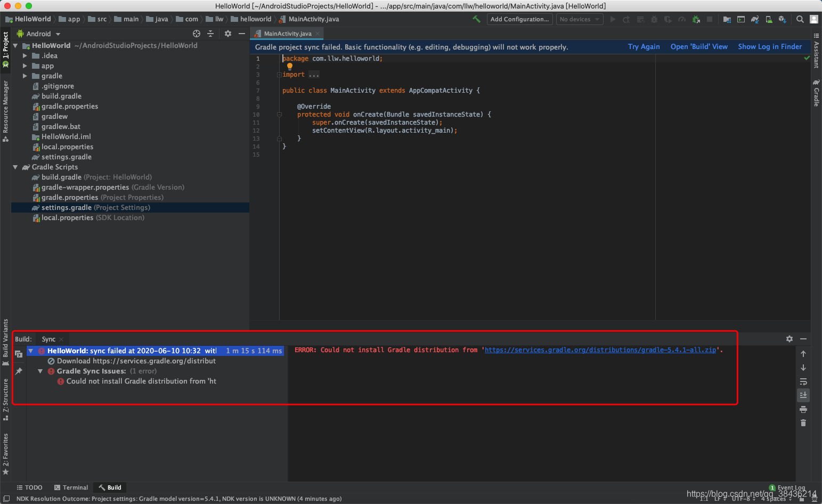This screenshot has height=504, width=822.
Task: Open the SDK Manager icon
Action: tap(782, 19)
